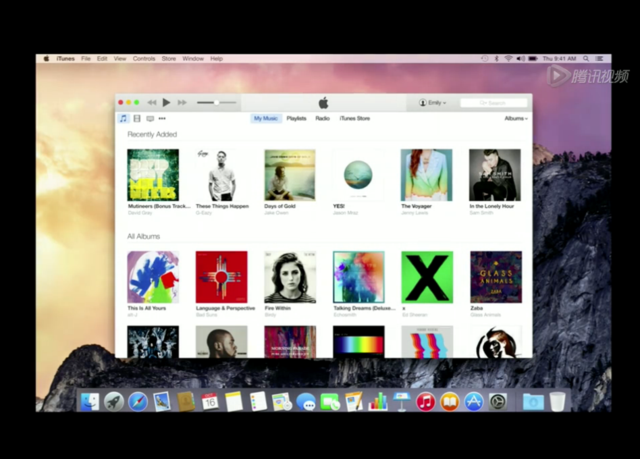The image size is (640, 459).
Task: Open The Voyager album cover
Action: coord(426,175)
